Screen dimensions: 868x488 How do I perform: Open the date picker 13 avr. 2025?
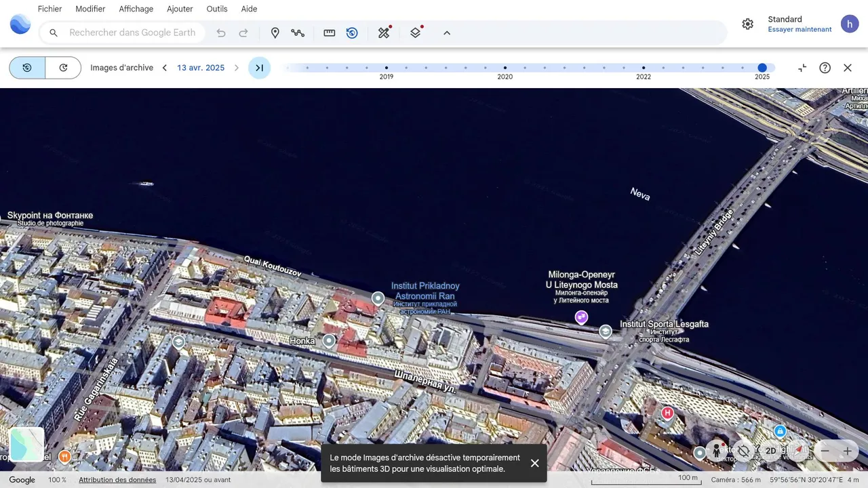coord(201,68)
